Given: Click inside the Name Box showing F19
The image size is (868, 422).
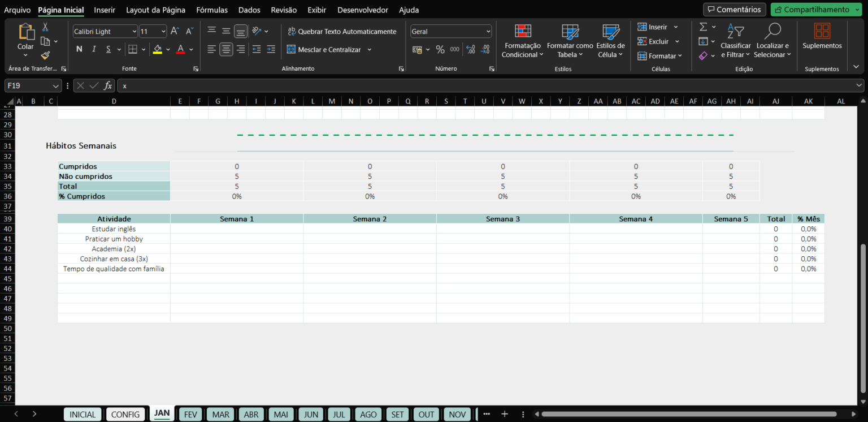Looking at the screenshot, I should (x=28, y=85).
